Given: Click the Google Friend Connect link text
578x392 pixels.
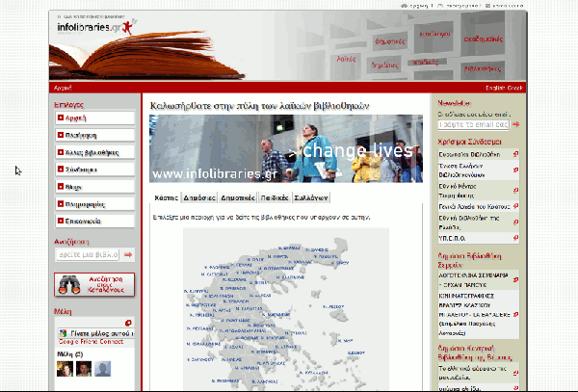Looking at the screenshot, I should coord(91,342).
